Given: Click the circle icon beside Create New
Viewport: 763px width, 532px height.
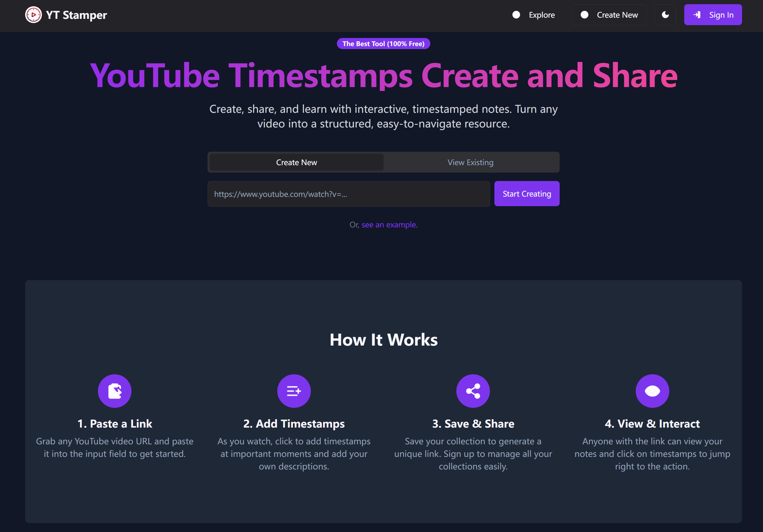Looking at the screenshot, I should [x=584, y=15].
